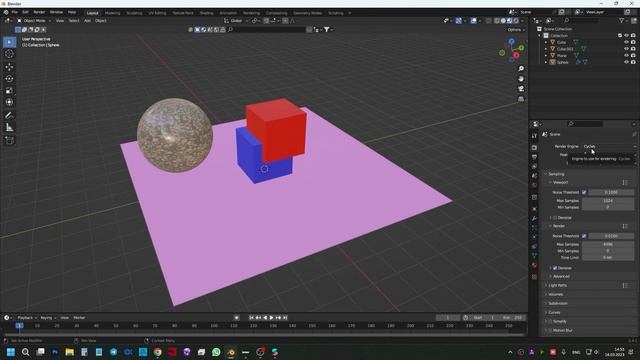Open the Edit menu

coord(25,12)
